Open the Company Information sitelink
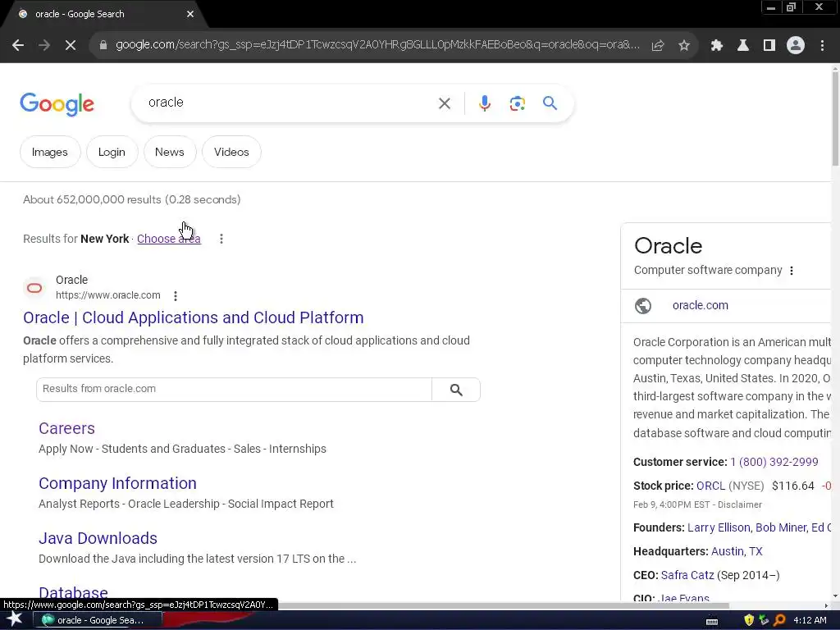 point(117,483)
